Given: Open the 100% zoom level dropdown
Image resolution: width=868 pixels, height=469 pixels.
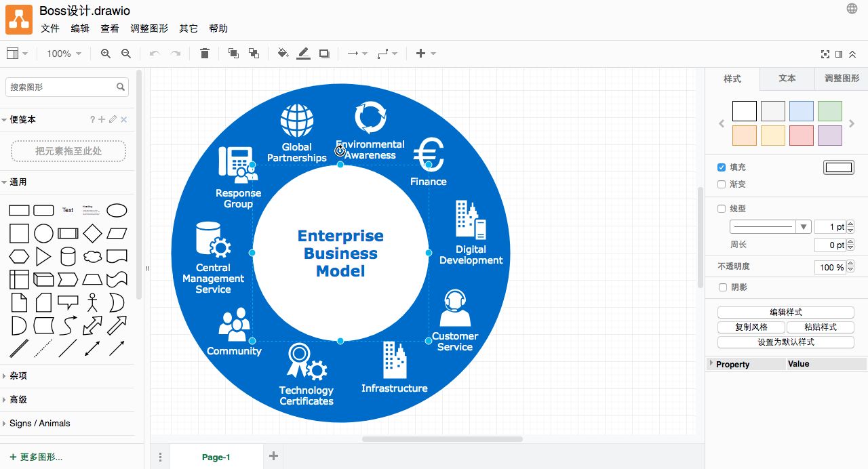Looking at the screenshot, I should (x=64, y=54).
